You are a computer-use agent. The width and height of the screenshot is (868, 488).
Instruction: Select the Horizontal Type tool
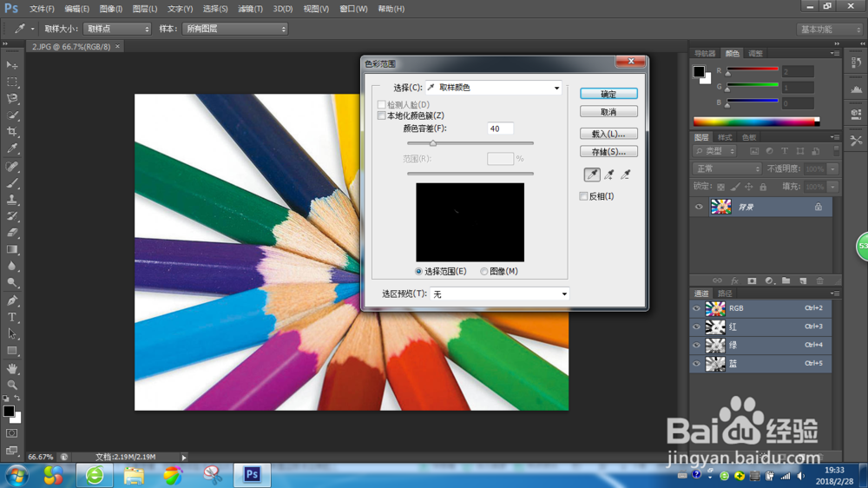(12, 318)
